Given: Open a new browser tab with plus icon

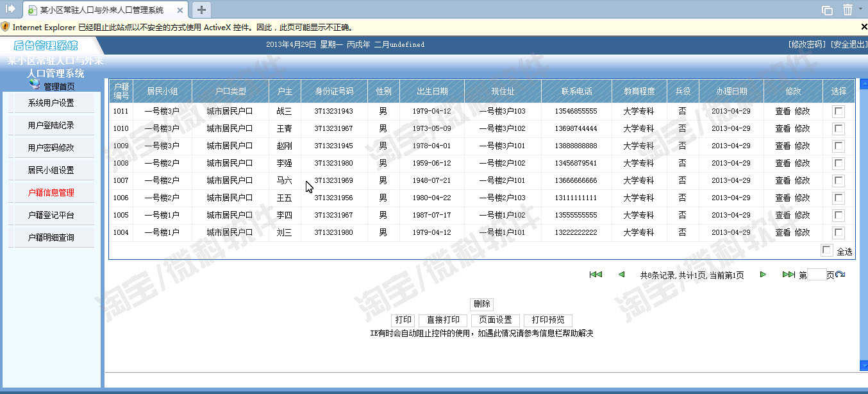Looking at the screenshot, I should (x=201, y=10).
